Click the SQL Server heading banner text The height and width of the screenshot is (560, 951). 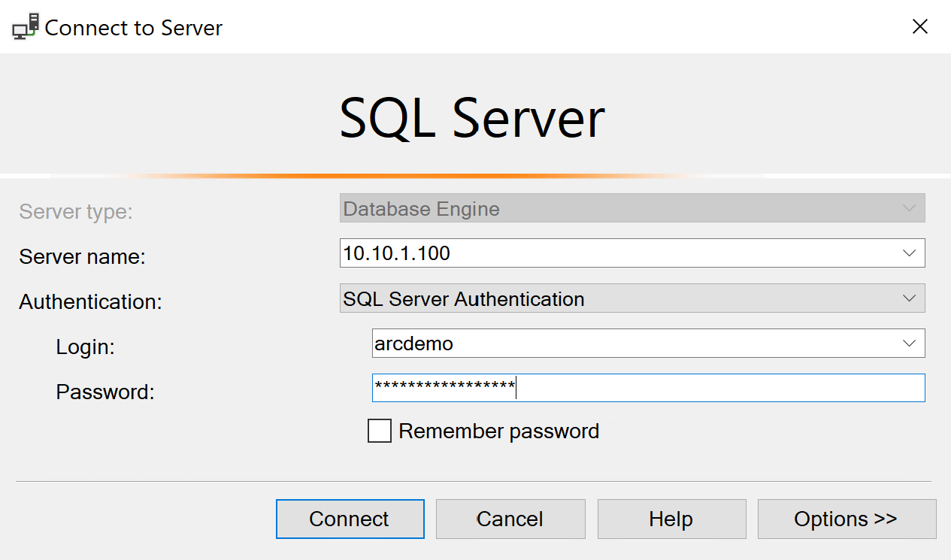[472, 119]
